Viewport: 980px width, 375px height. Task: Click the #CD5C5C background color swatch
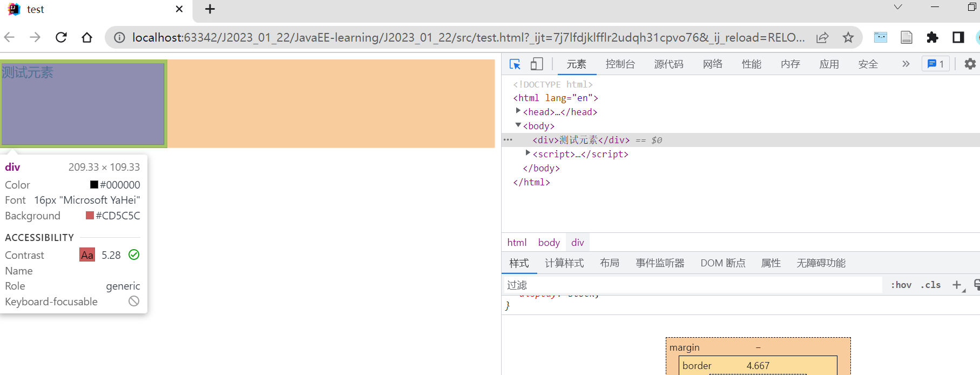coord(90,216)
